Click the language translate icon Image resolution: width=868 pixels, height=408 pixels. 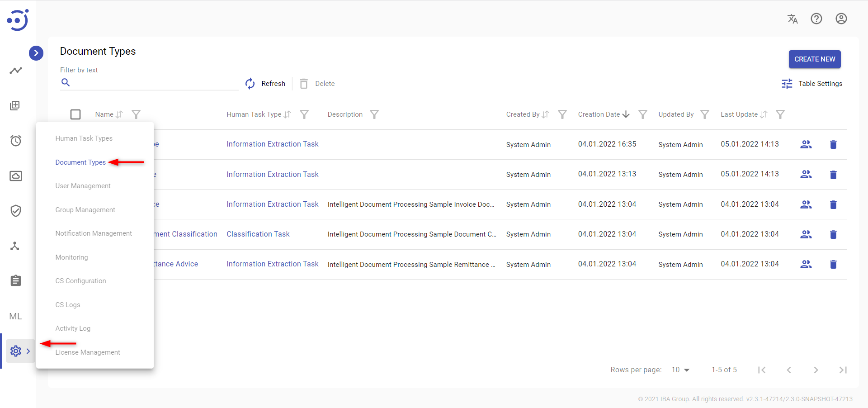tap(792, 19)
